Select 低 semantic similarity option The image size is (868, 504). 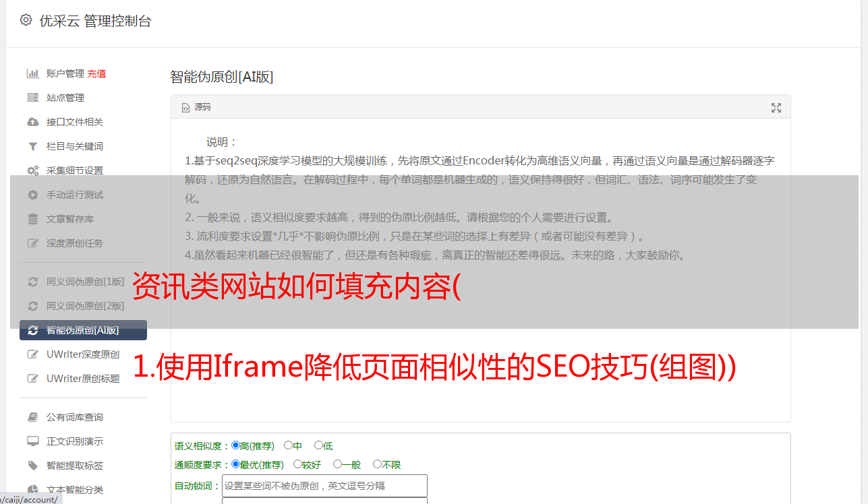click(x=318, y=445)
